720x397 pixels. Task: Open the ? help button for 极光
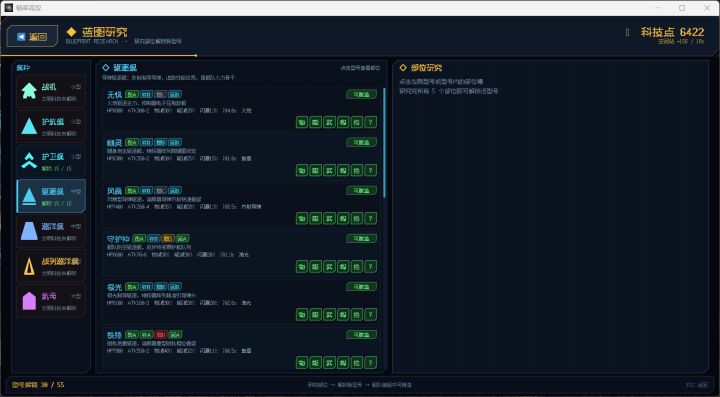click(371, 314)
